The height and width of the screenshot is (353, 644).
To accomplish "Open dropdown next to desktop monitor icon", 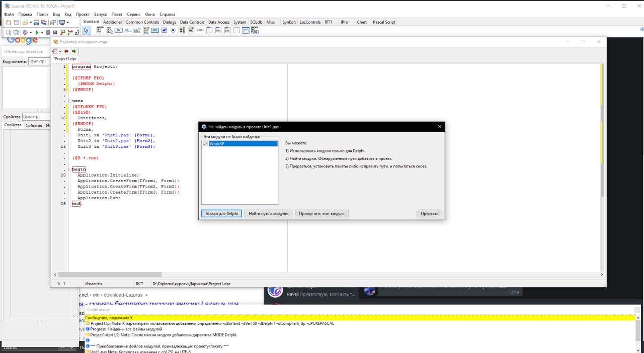I will click(x=68, y=23).
